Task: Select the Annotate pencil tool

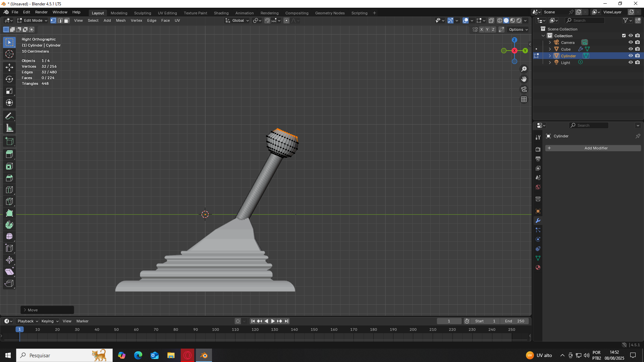Action: click(x=9, y=116)
